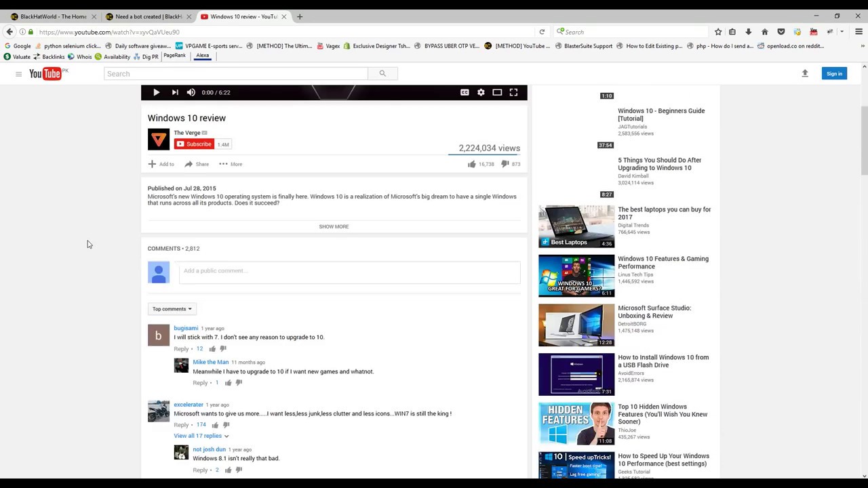The image size is (868, 488).
Task: Add video to playlist
Action: coord(161,164)
